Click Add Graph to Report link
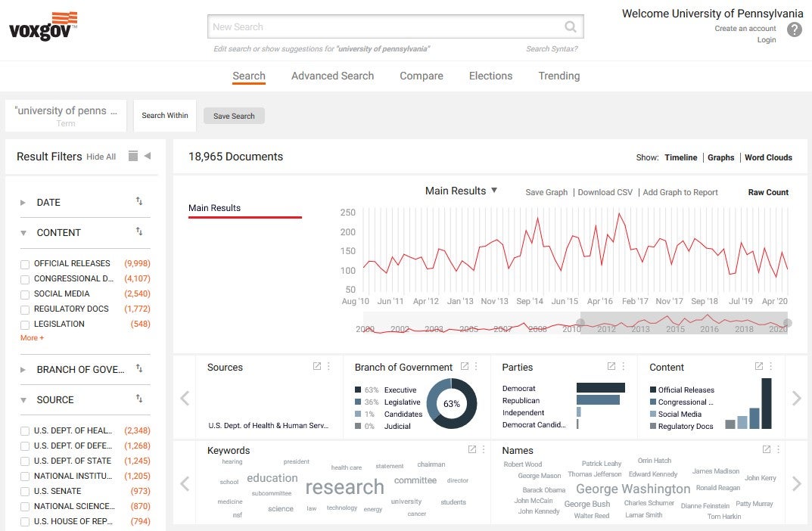Screen dimensions: 812x531 click(680, 192)
